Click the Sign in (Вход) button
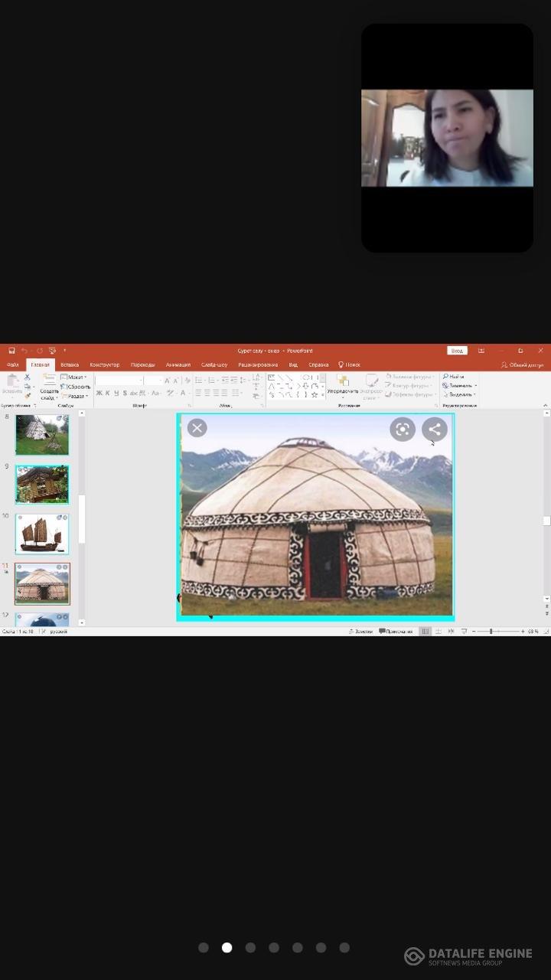 (457, 351)
